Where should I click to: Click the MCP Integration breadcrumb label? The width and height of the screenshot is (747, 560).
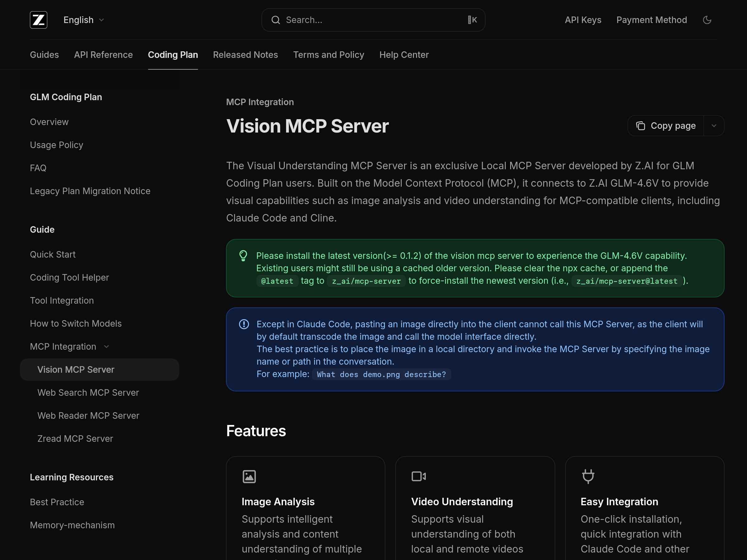(260, 102)
